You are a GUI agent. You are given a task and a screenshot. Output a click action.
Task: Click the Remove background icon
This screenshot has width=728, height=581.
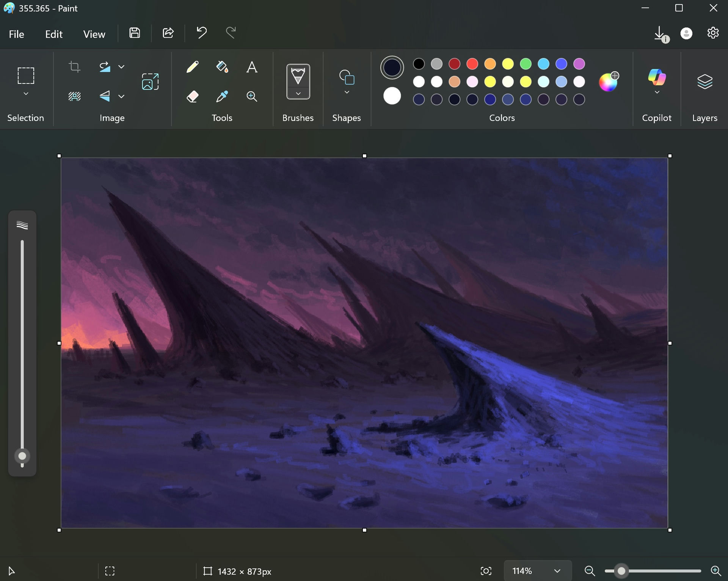(x=74, y=96)
